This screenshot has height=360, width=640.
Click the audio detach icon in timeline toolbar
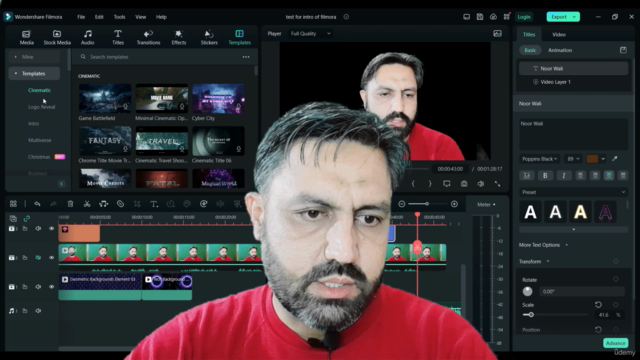104,204
